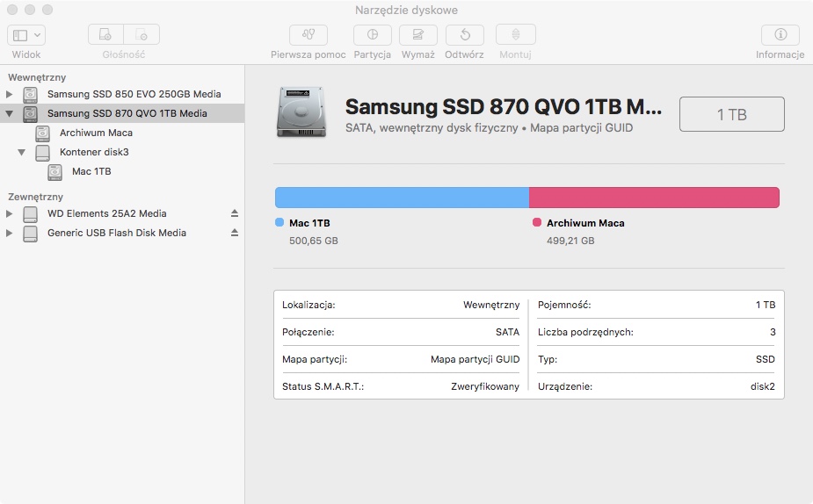Click the SATA physical disk subtitle
The image size is (813, 504).
[x=489, y=128]
